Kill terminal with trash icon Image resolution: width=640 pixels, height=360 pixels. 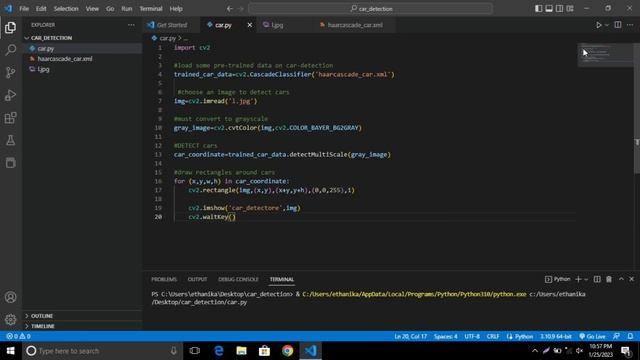(x=609, y=279)
